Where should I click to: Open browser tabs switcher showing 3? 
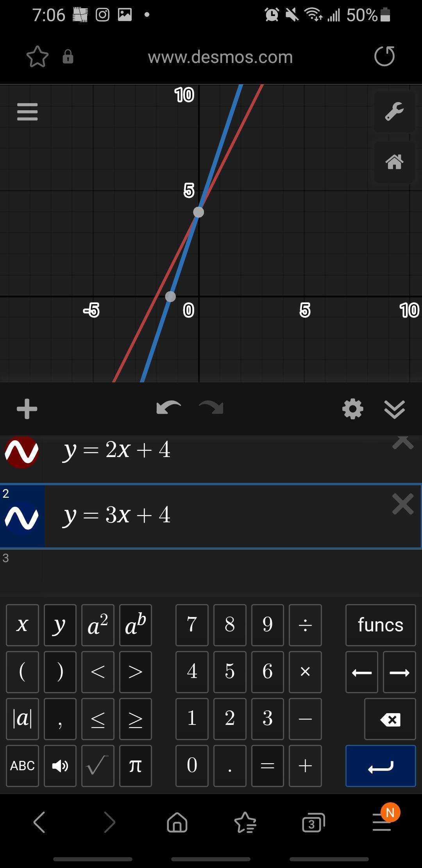[x=313, y=823]
